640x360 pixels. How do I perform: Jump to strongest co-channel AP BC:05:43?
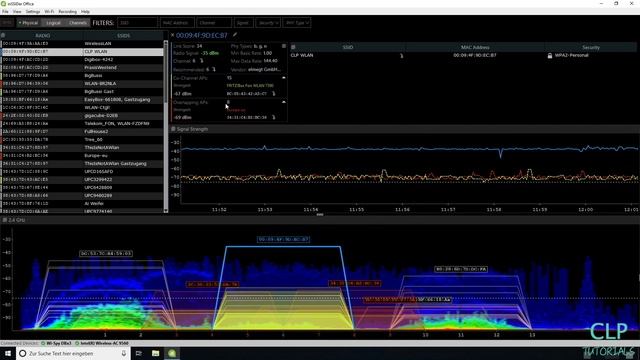pyautogui.click(x=273, y=93)
